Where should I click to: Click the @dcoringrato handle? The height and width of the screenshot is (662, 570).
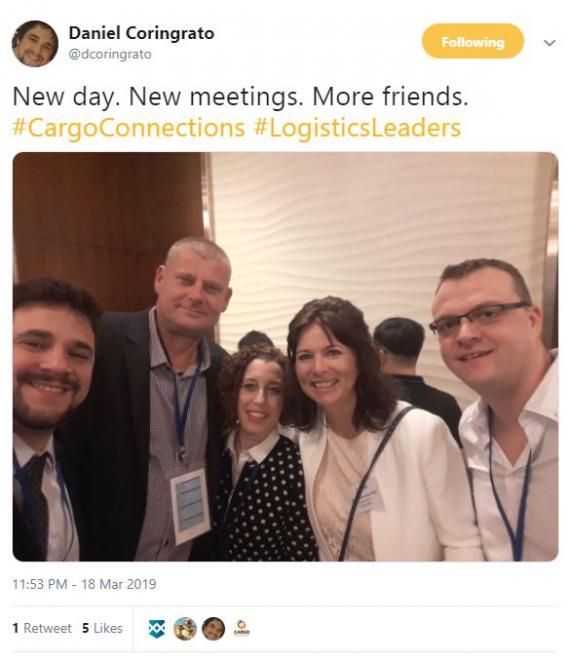click(110, 54)
